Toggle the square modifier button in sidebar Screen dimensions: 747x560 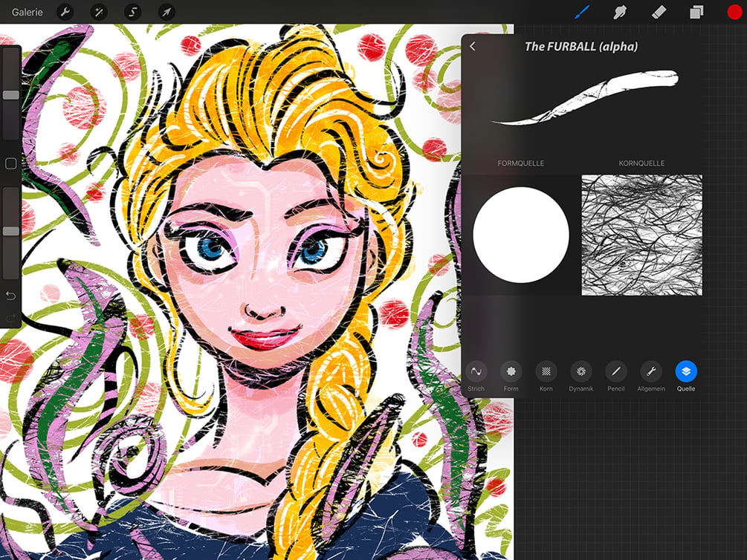10,164
